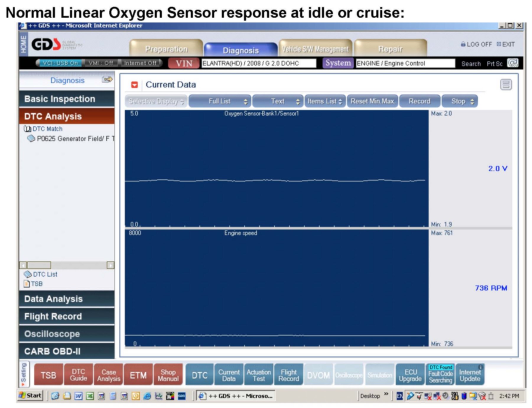Switch to the Repair tab
Screen dimensions: 532x408
[x=390, y=49]
